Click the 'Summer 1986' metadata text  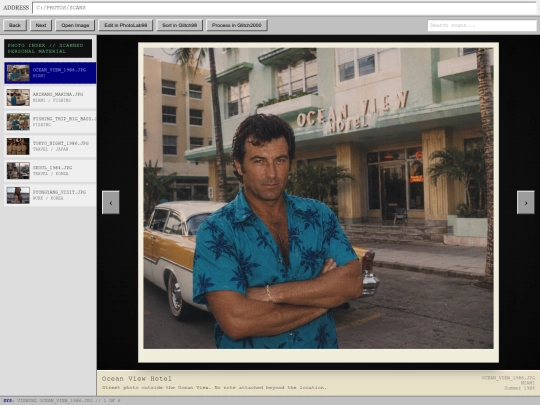coord(520,388)
